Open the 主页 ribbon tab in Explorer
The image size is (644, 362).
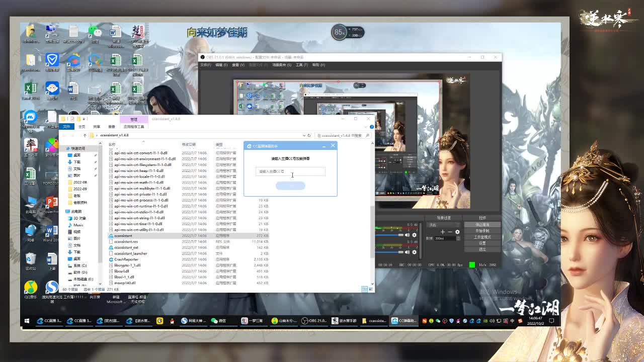click(x=82, y=127)
